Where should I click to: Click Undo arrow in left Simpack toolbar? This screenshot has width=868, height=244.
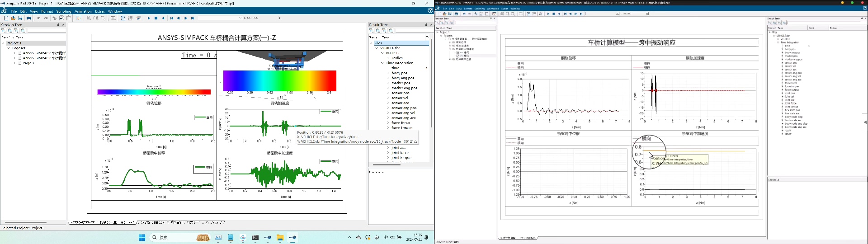[x=39, y=18]
